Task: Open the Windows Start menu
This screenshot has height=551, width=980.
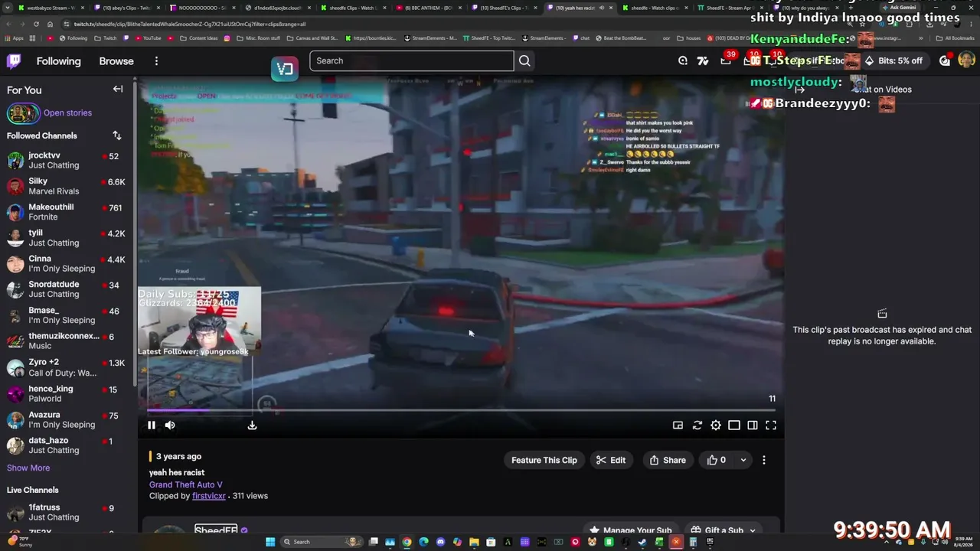Action: click(269, 542)
